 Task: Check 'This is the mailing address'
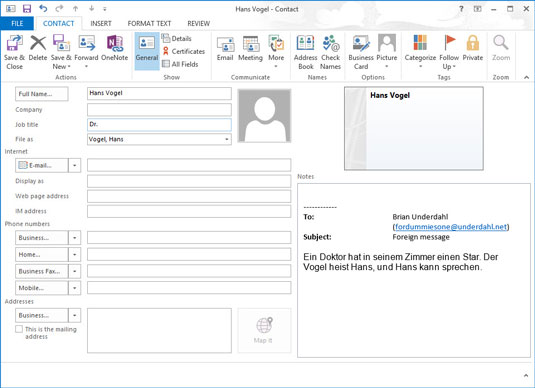(x=19, y=329)
